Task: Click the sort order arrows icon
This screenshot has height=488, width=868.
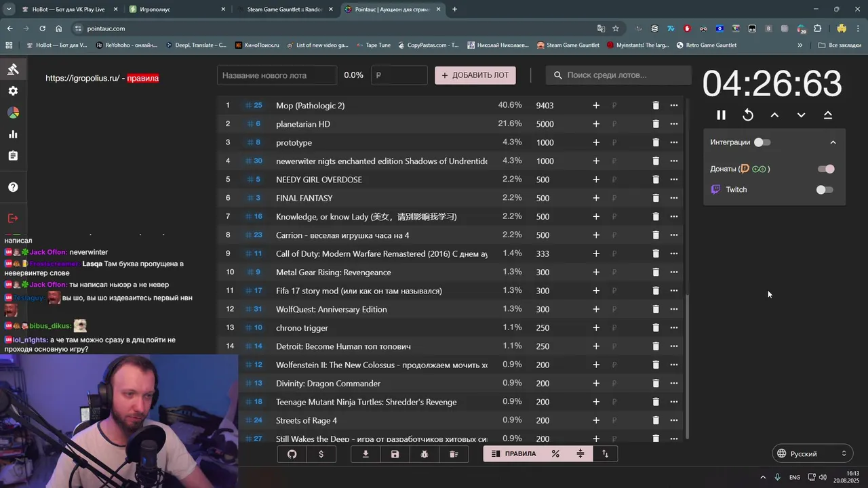Action: [x=605, y=454]
